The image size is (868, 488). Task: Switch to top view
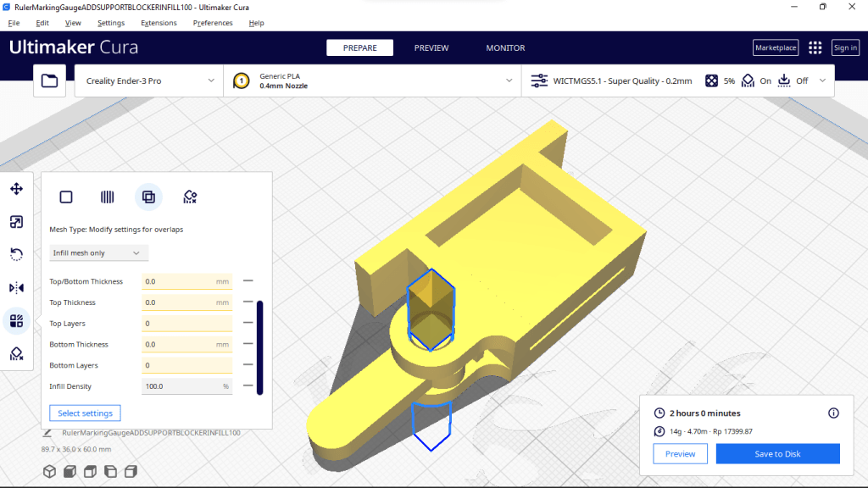click(x=90, y=471)
